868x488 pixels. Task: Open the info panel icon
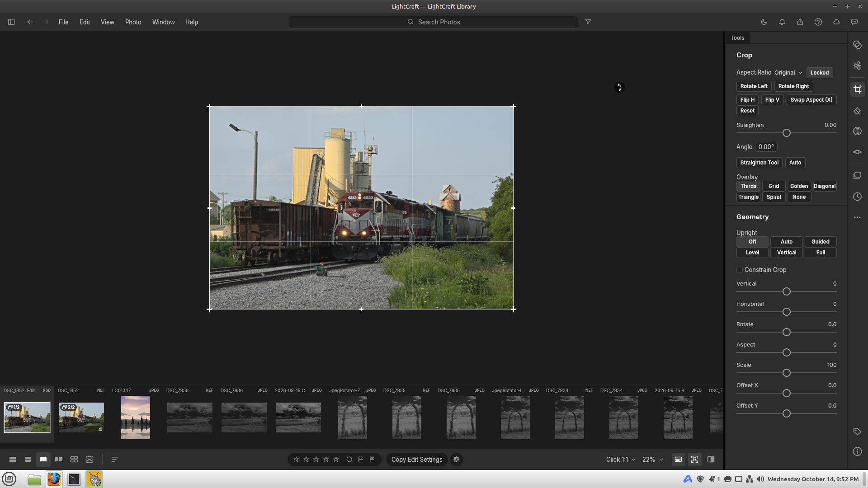858,451
